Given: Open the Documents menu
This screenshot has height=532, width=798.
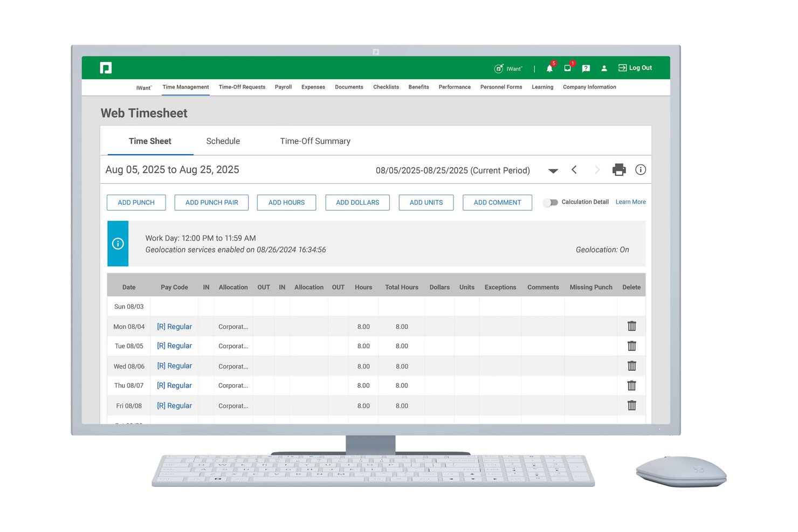Looking at the screenshot, I should [349, 87].
